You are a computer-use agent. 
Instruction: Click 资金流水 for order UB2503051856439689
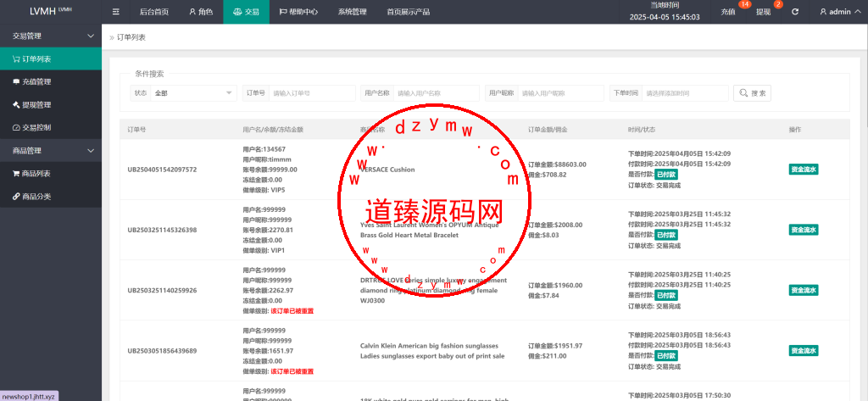pyautogui.click(x=804, y=351)
